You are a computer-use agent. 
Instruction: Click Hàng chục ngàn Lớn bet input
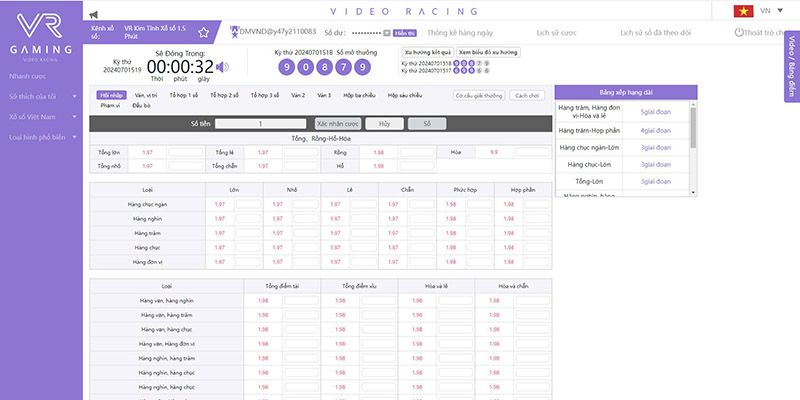pos(248,204)
